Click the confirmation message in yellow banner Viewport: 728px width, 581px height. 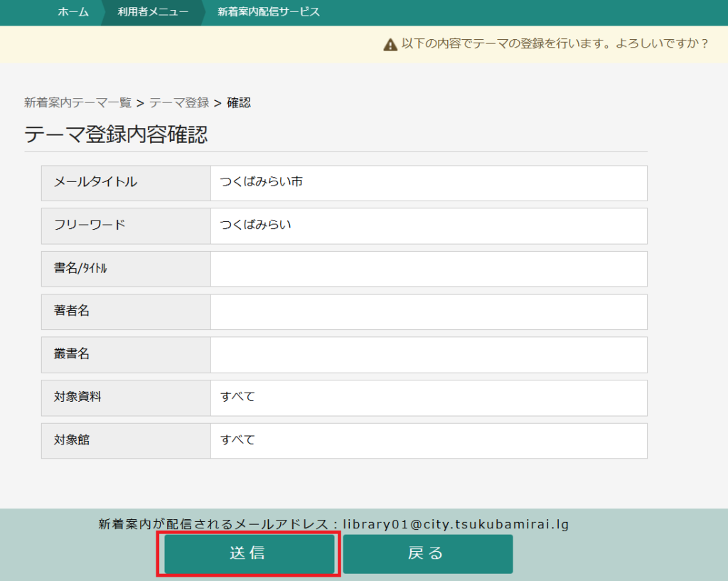click(x=555, y=44)
